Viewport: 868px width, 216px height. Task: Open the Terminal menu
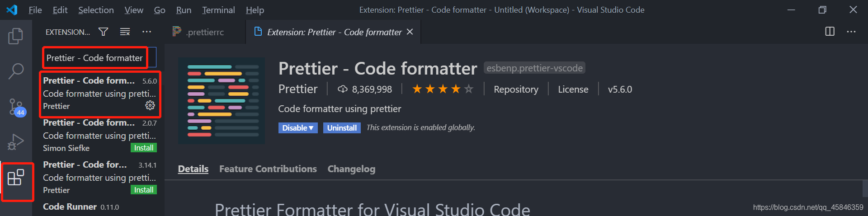point(218,10)
